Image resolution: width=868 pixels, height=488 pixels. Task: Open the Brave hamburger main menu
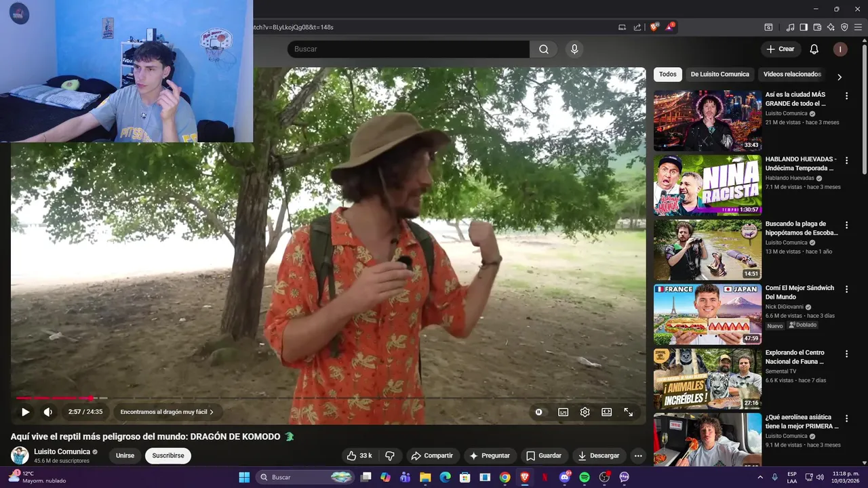tap(858, 27)
